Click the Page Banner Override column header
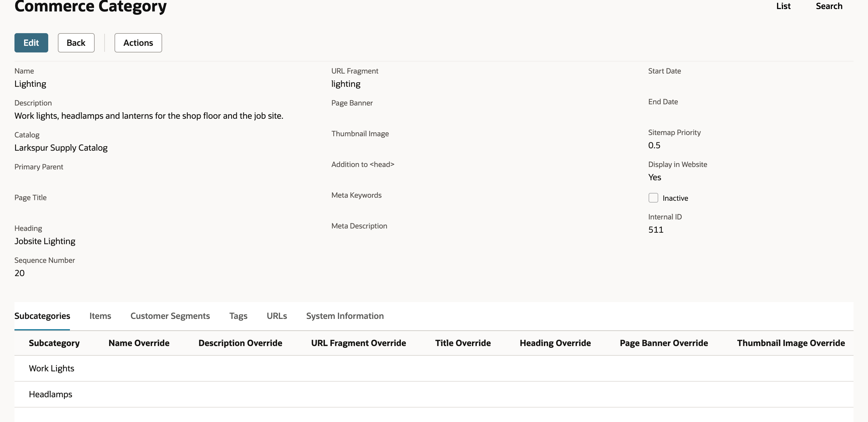The height and width of the screenshot is (422, 868). [x=663, y=343]
